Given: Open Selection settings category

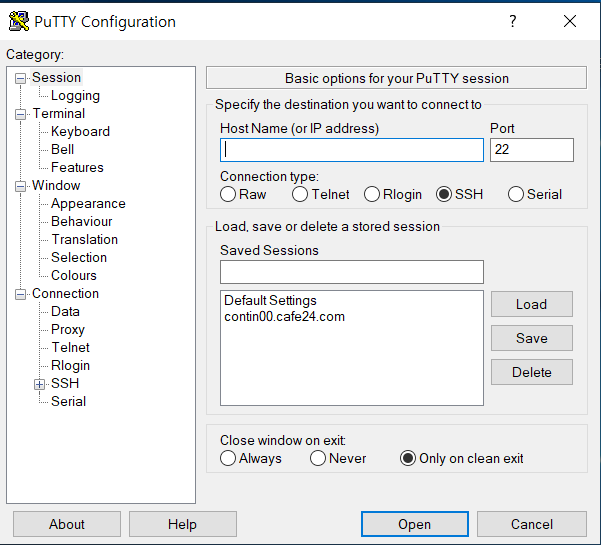Looking at the screenshot, I should click(x=79, y=258).
